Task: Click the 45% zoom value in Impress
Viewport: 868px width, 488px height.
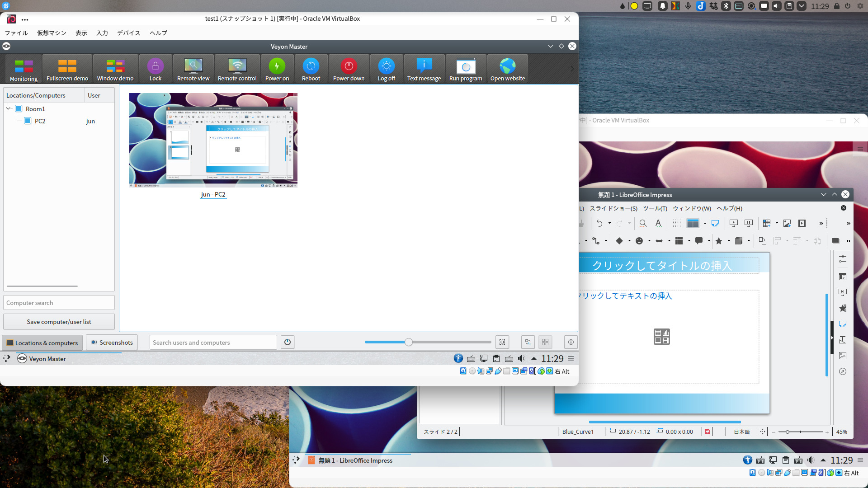Action: (x=841, y=432)
